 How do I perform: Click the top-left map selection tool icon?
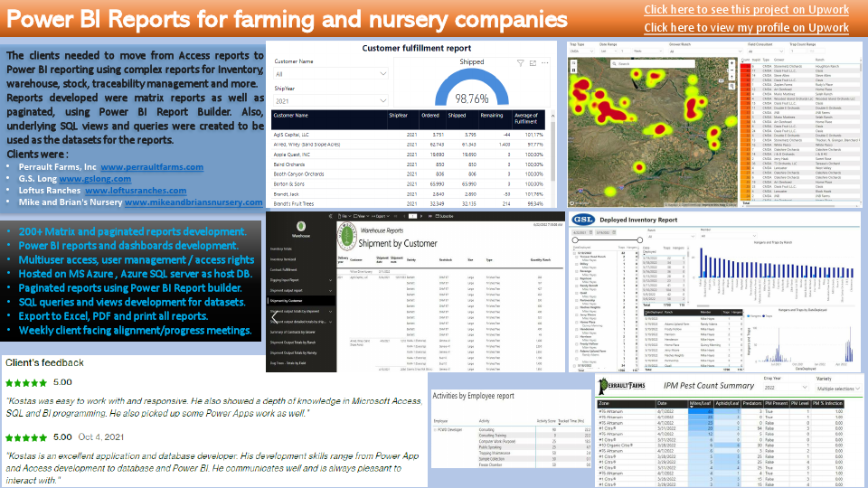pos(573,62)
